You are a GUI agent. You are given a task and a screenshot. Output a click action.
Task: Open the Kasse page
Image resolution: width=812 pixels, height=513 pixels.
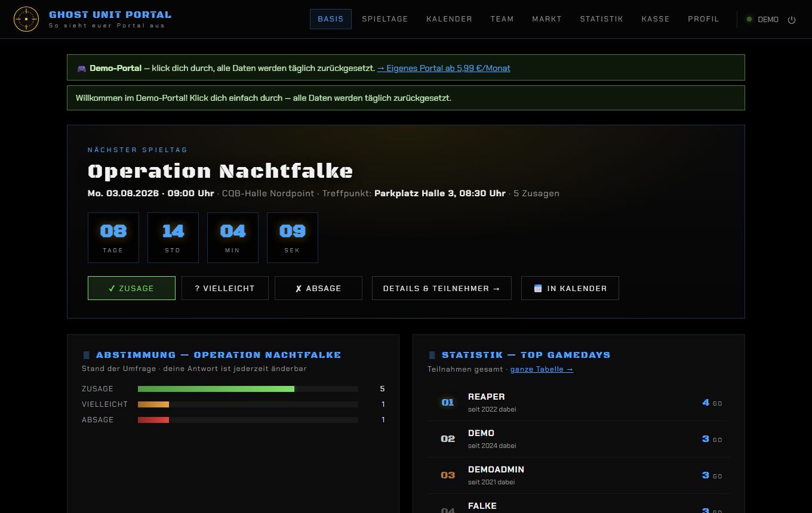point(656,19)
